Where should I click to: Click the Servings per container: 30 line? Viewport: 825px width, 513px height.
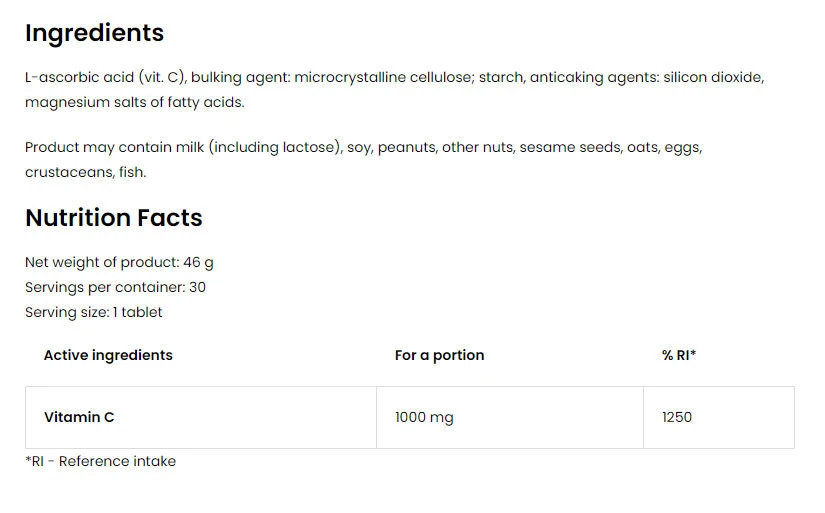tap(115, 287)
